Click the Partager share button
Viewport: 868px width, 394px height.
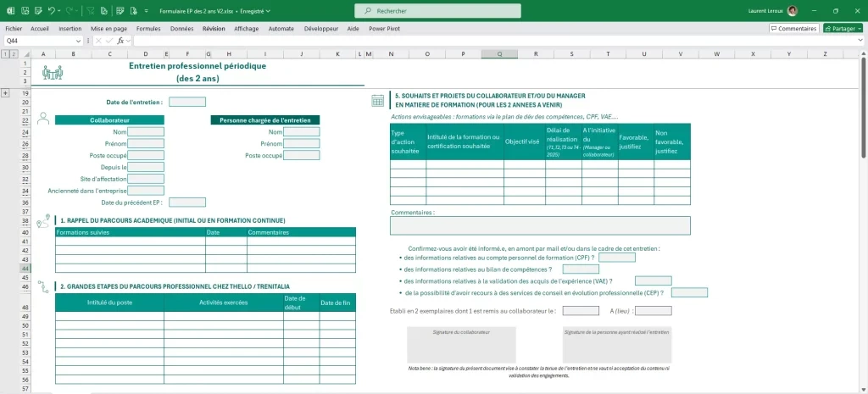tap(843, 28)
